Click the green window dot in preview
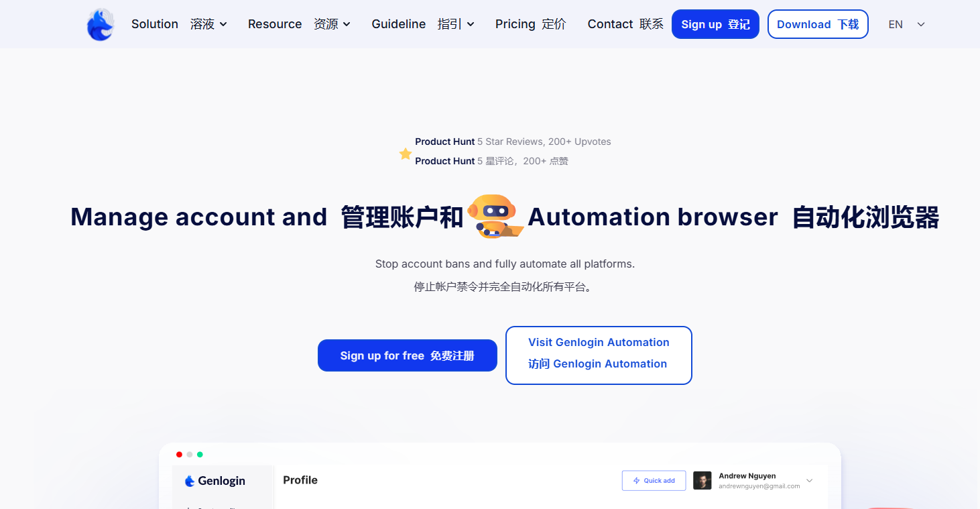Viewport: 980px width, 509px height. tap(200, 455)
